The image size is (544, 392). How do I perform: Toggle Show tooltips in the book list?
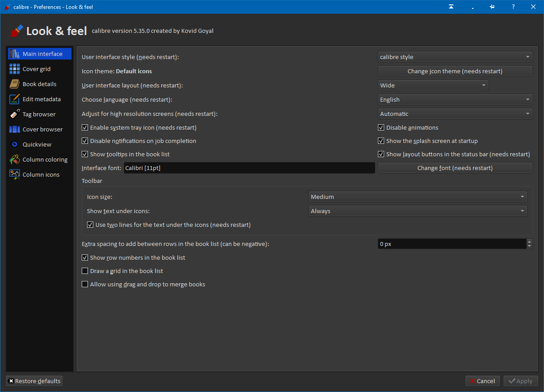point(85,154)
